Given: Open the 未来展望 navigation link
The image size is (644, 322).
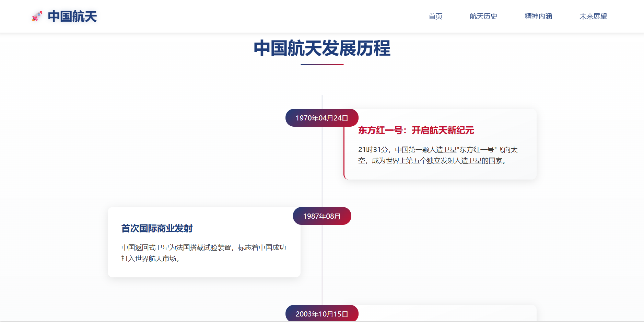Looking at the screenshot, I should 593,16.
